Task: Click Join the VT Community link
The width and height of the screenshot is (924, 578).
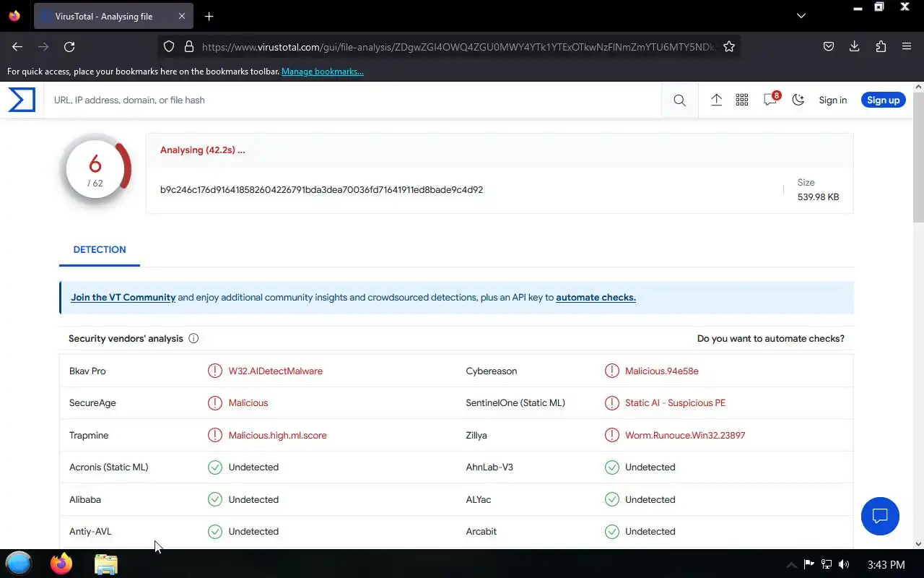Action: point(123,298)
